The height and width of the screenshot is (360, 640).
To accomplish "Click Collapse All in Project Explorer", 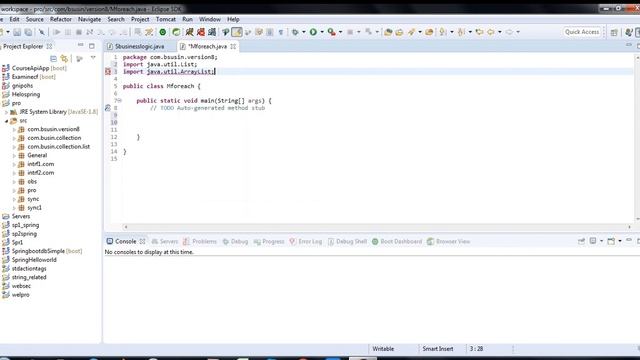I will (x=53, y=58).
